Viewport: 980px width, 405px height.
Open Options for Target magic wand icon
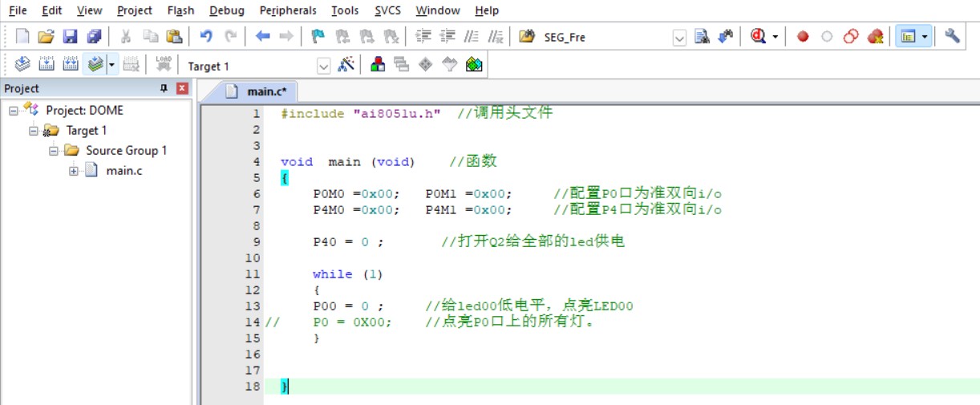(346, 65)
